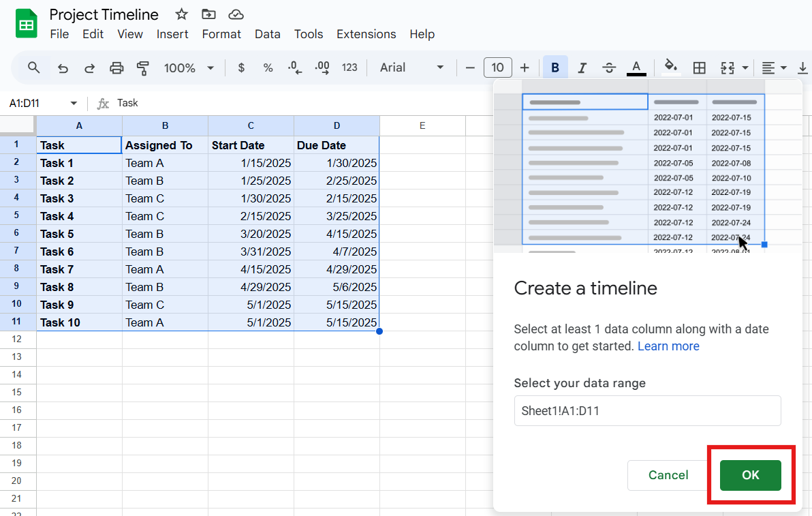The image size is (812, 516).
Task: Open the text color picker
Action: pyautogui.click(x=636, y=67)
